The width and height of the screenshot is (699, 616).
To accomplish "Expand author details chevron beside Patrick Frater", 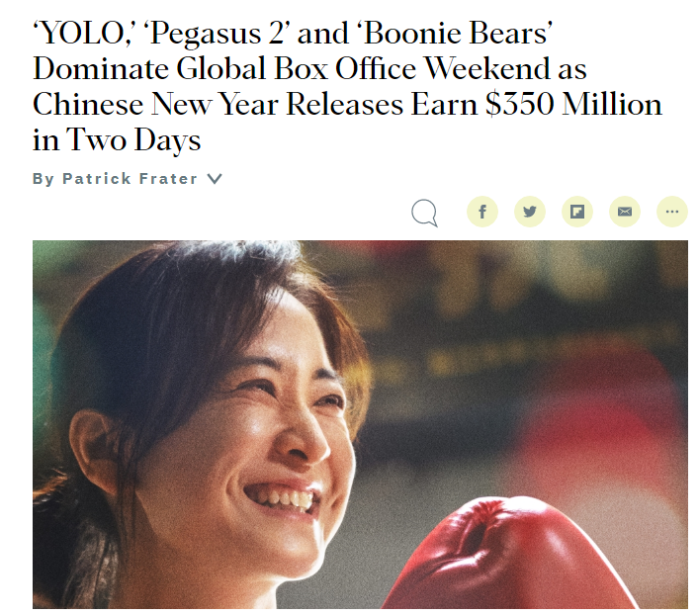I will (215, 179).
